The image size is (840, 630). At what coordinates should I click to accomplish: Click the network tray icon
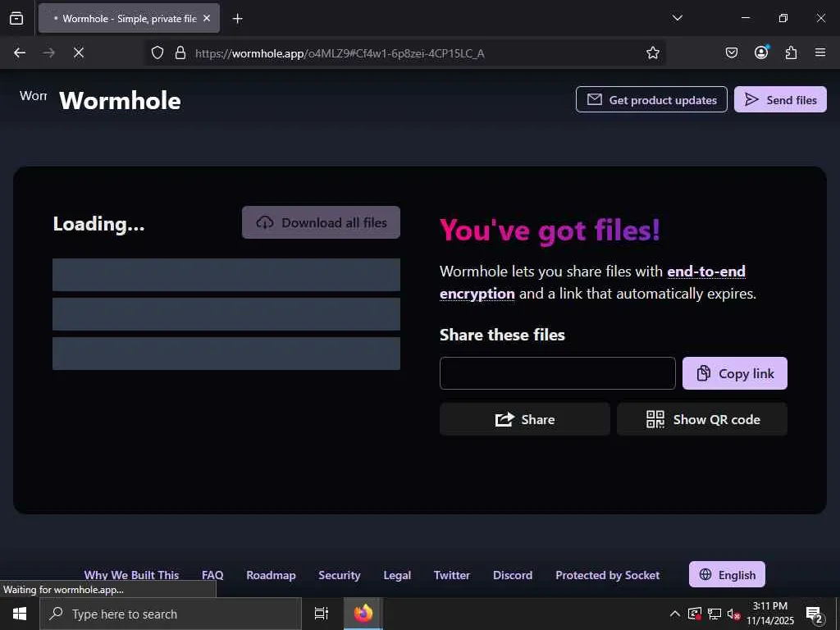tap(714, 614)
